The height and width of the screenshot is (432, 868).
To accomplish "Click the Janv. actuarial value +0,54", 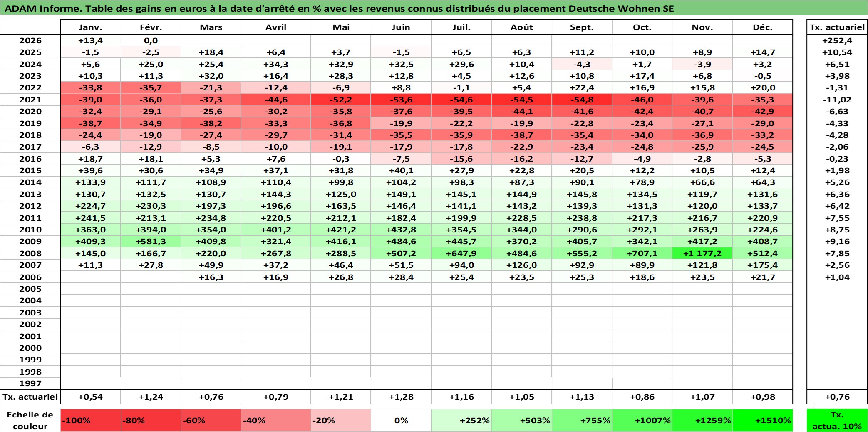I will tap(90, 397).
